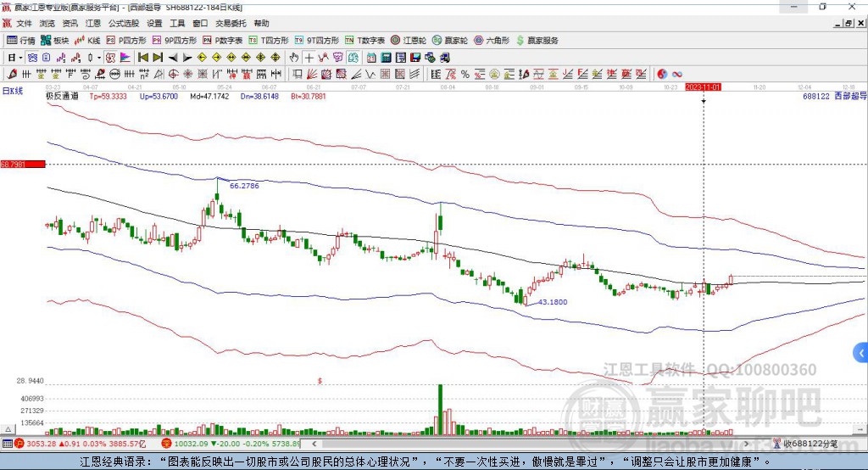
Task: Open the T数字表 tool
Action: [x=364, y=41]
